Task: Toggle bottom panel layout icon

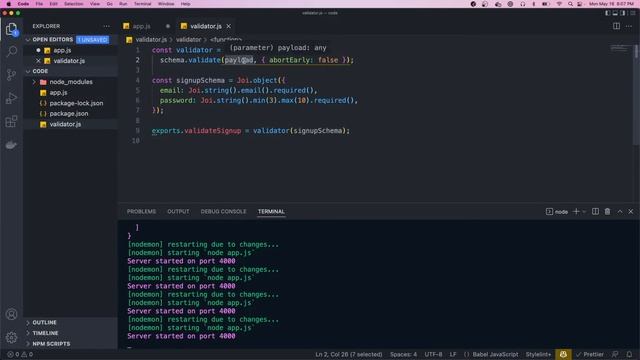Action: tap(615, 13)
